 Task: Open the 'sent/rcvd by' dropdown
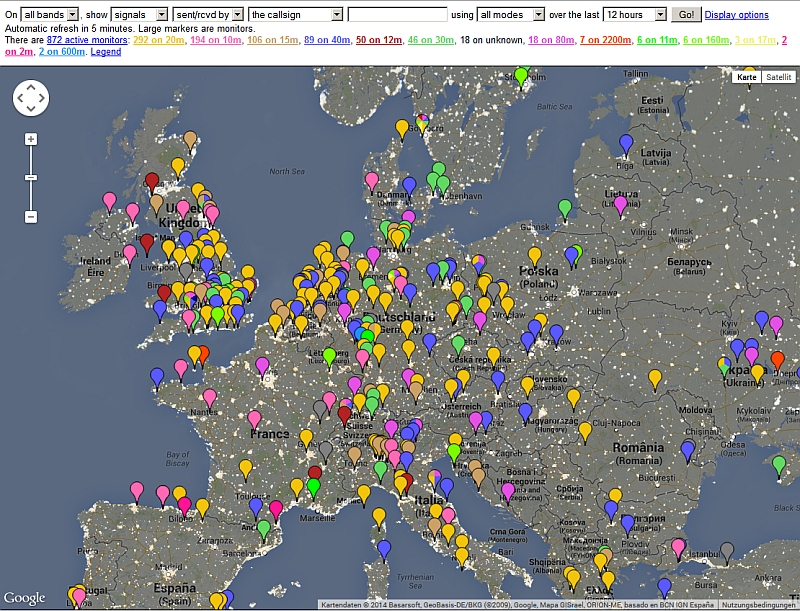tap(208, 15)
